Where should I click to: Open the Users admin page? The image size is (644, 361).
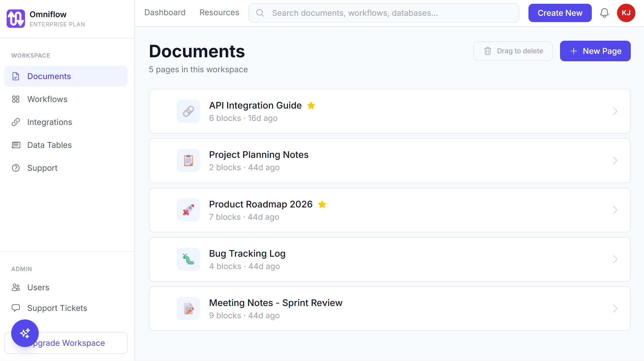click(66, 287)
